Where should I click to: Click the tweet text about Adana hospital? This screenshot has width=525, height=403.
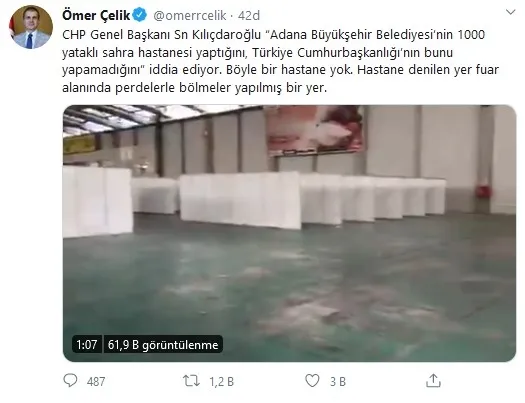280,61
